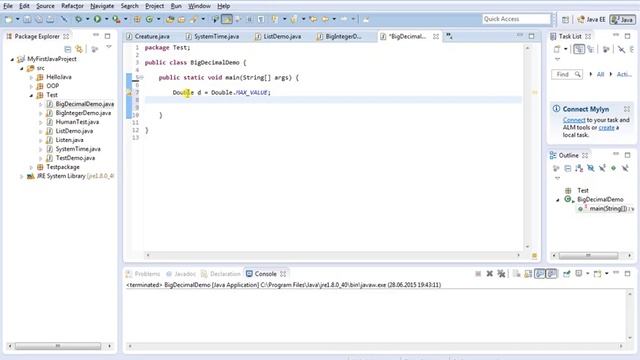Viewport: 640px width, 360px height.
Task: Click the Open Perspective icon
Action: (565, 20)
